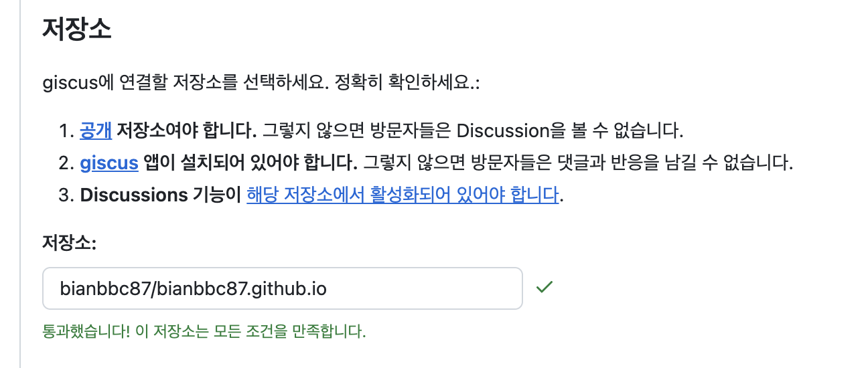
Task: Click the bold Discussions 기능이 text
Action: coord(160,195)
